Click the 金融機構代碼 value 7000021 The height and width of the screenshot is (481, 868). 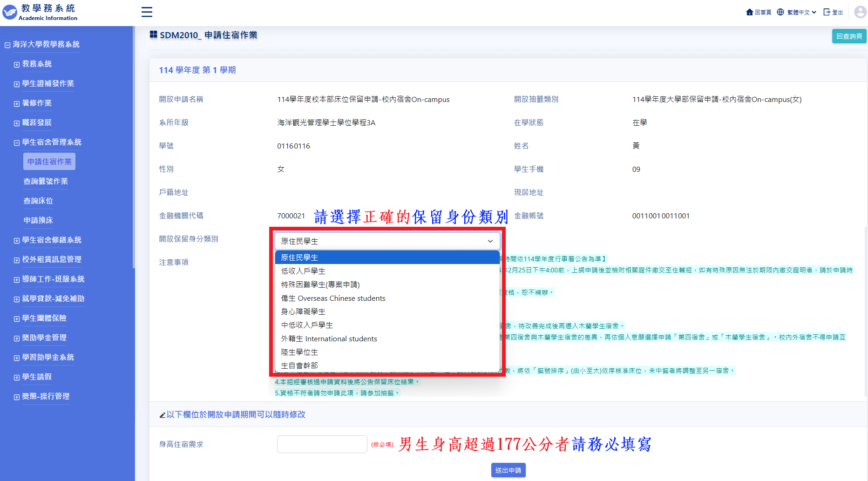(291, 216)
